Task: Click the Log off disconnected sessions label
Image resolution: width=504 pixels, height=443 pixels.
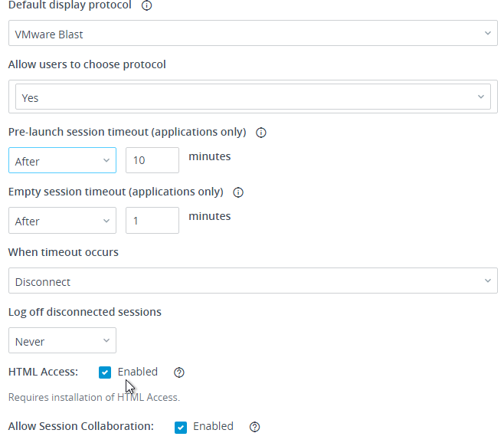Action: (85, 312)
